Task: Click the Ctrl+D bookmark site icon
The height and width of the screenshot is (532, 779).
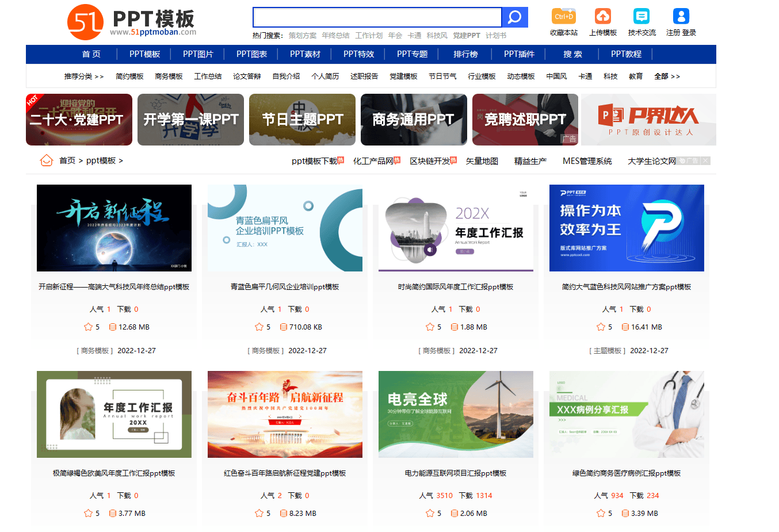Action: click(563, 16)
